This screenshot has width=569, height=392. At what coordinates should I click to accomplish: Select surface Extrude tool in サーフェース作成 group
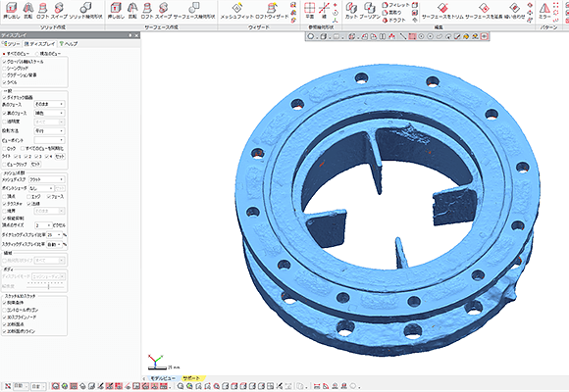(x=116, y=11)
